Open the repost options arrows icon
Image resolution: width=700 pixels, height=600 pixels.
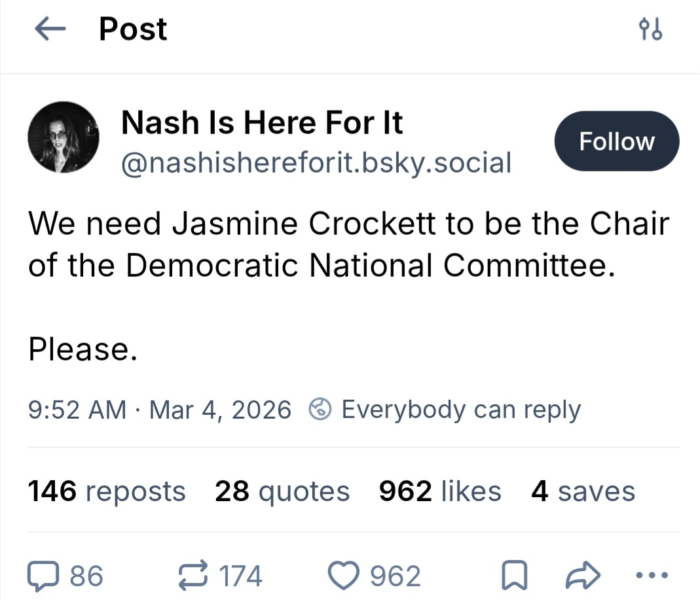(194, 576)
